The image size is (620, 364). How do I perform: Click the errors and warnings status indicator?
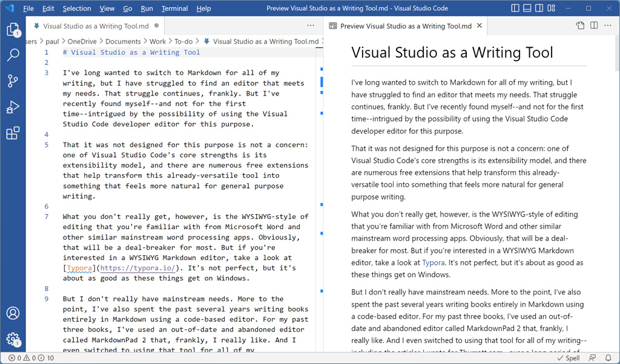(x=31, y=358)
